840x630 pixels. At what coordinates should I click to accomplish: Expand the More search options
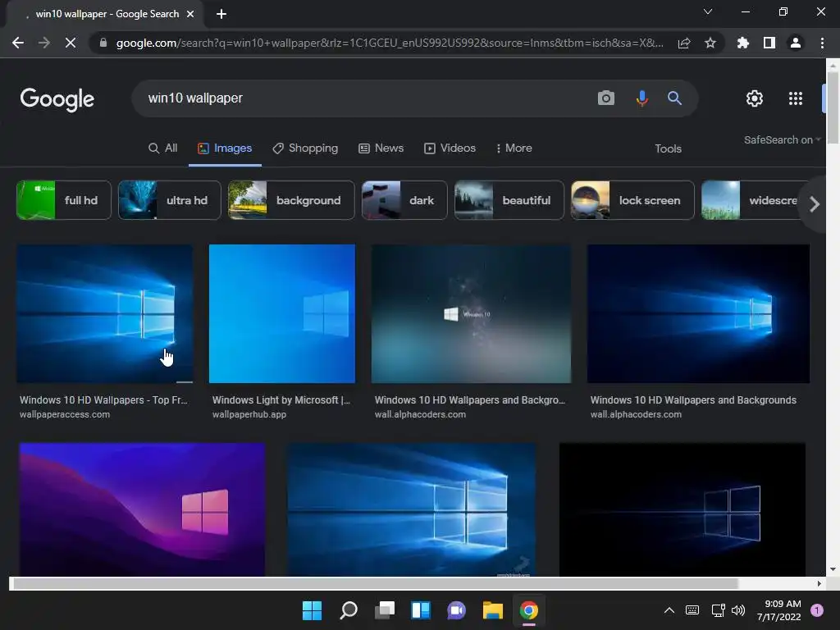coord(514,148)
